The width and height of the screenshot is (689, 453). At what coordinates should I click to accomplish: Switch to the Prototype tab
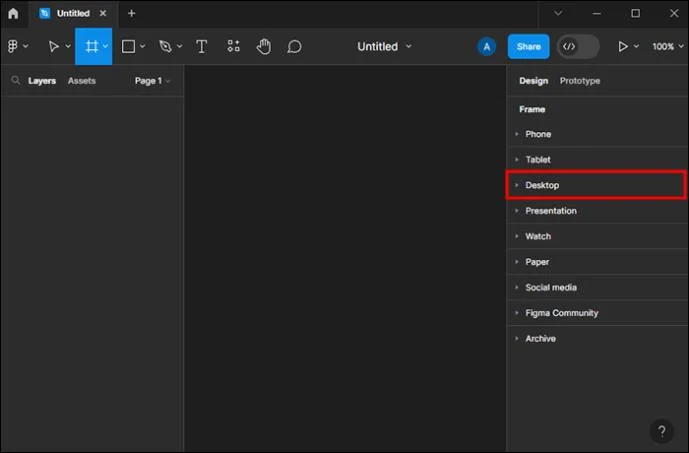point(580,81)
